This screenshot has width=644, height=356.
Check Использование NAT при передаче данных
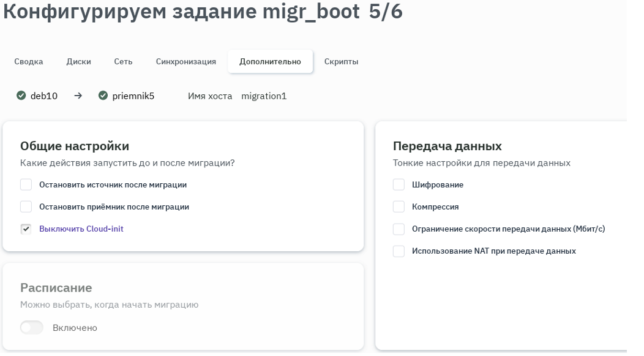pos(399,251)
